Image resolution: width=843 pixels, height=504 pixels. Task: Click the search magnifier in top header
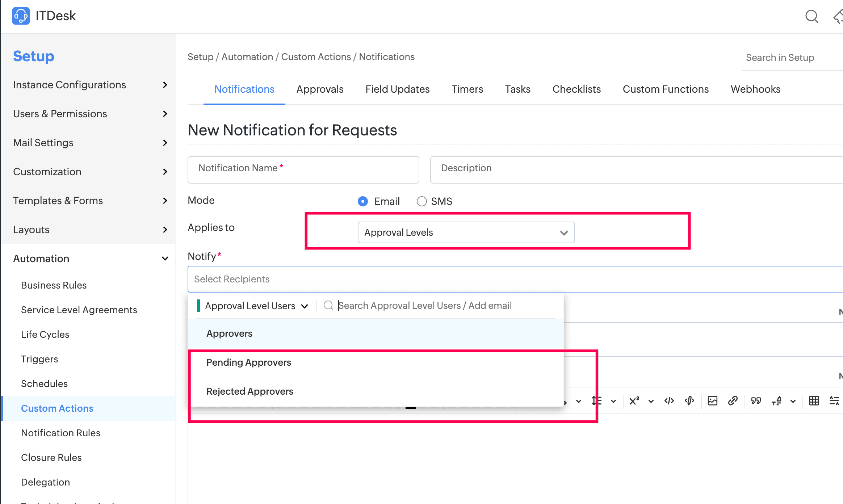coord(811,16)
